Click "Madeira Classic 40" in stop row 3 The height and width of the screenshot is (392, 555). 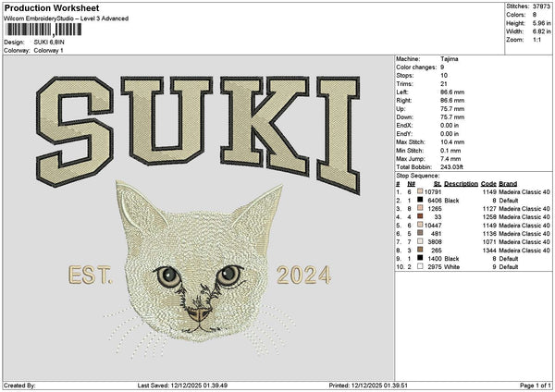point(524,209)
